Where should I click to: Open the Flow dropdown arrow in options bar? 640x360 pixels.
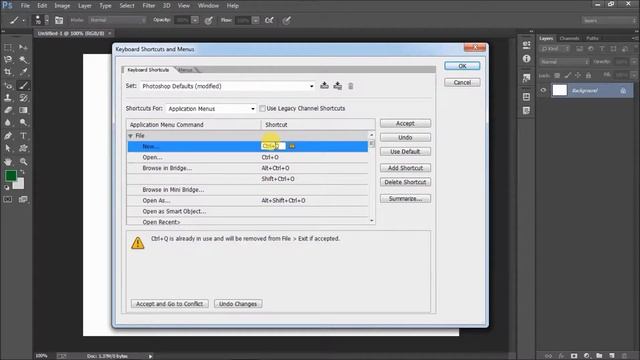(x=256, y=20)
